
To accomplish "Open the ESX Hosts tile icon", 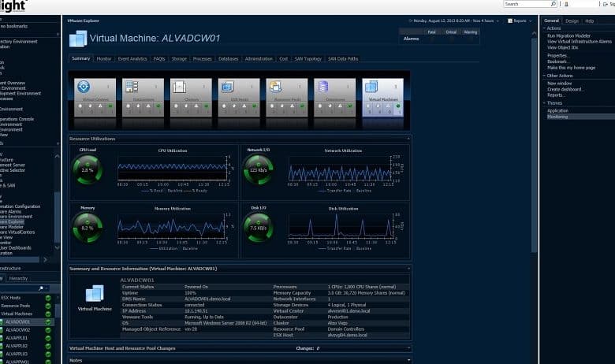I will click(x=228, y=86).
